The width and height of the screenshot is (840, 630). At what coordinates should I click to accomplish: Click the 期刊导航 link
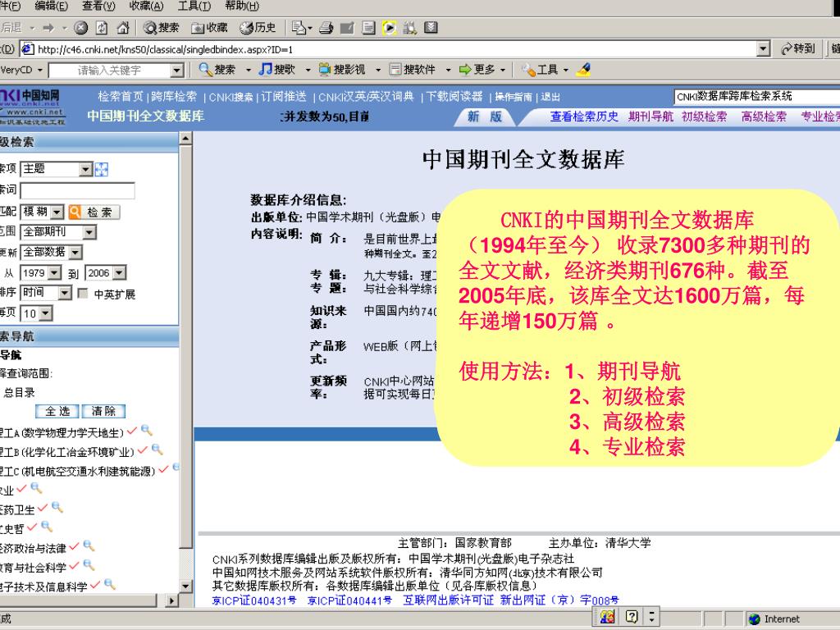click(x=651, y=116)
